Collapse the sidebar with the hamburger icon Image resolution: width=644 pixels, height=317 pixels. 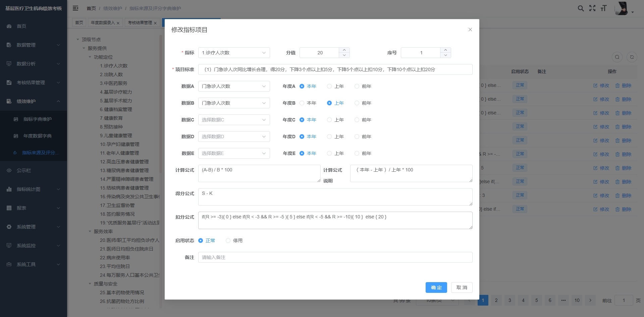tap(75, 8)
